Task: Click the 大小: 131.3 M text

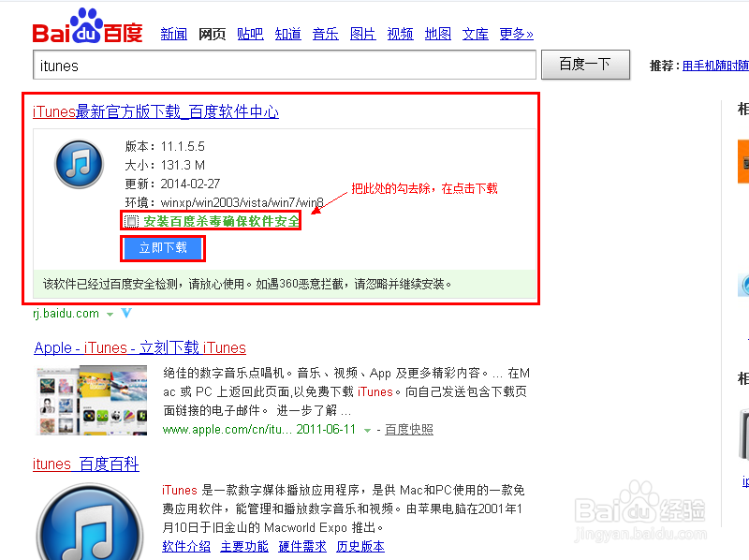Action: (x=165, y=166)
